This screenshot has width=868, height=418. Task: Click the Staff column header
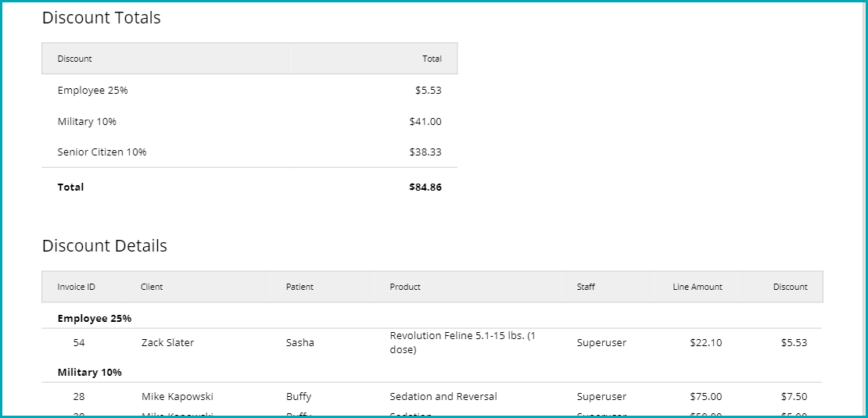pos(586,287)
